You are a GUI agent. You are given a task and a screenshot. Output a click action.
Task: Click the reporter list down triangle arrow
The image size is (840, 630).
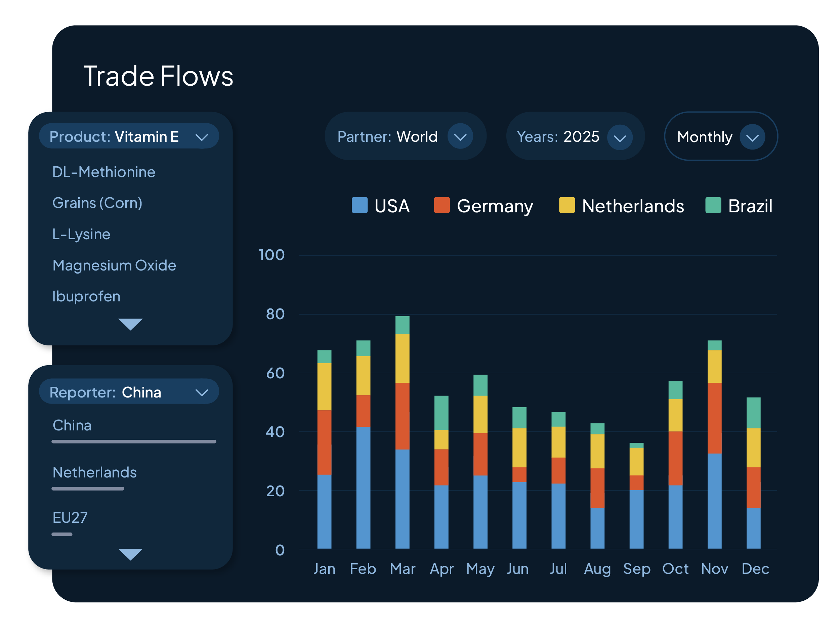pyautogui.click(x=130, y=554)
